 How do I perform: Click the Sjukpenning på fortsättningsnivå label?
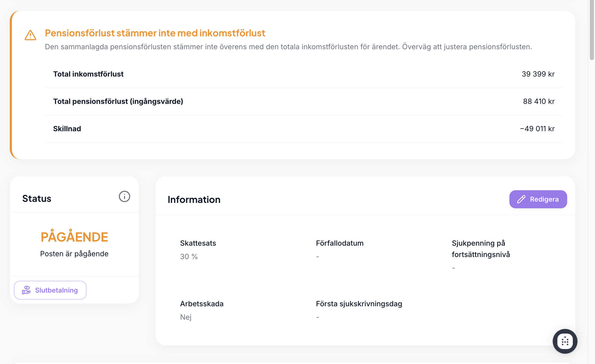point(481,249)
